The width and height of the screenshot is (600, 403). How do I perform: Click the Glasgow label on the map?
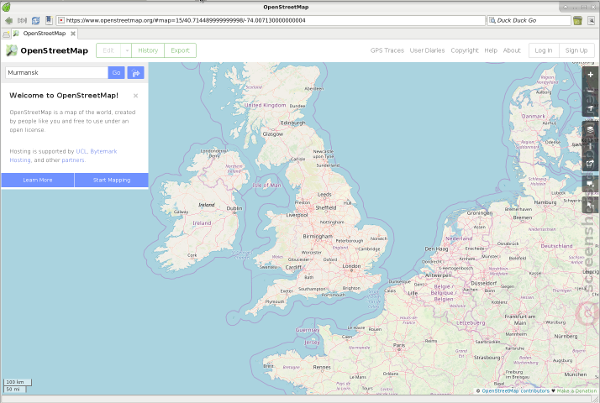[272, 134]
